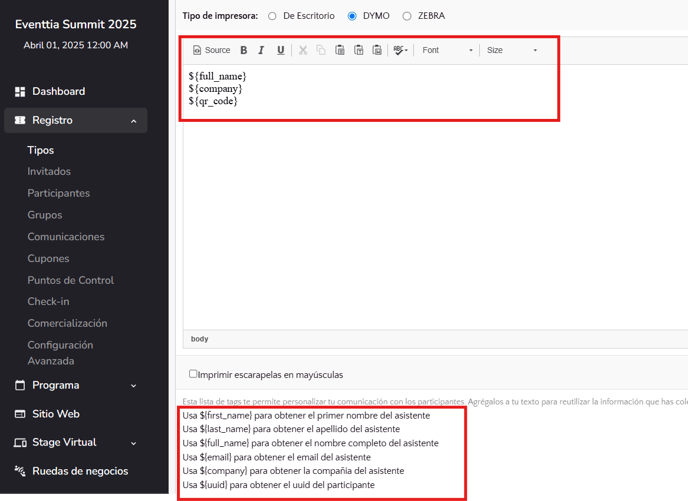Apply italic formatting in the editor
688x501 pixels.
[261, 50]
